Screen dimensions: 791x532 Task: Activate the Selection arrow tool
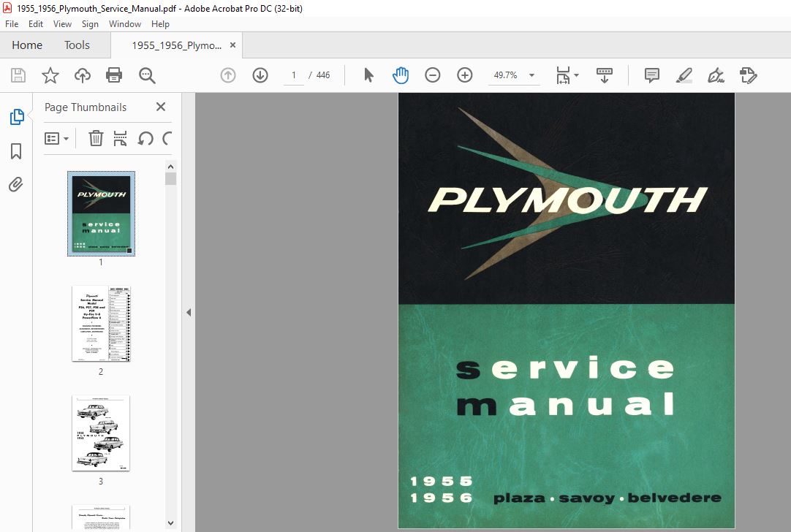(368, 76)
